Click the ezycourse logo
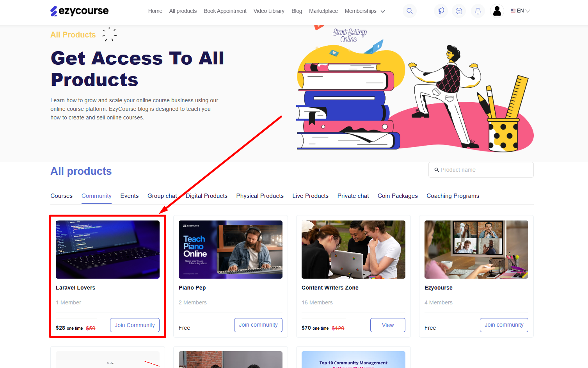Image resolution: width=588 pixels, height=368 pixels. click(80, 11)
